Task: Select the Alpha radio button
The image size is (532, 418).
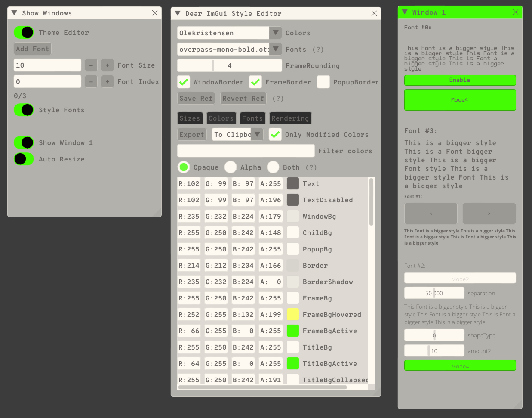Action: click(x=231, y=167)
